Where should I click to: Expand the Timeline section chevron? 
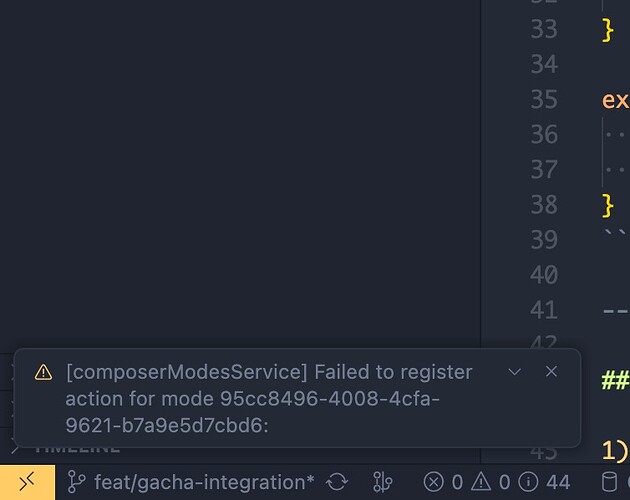[16, 449]
